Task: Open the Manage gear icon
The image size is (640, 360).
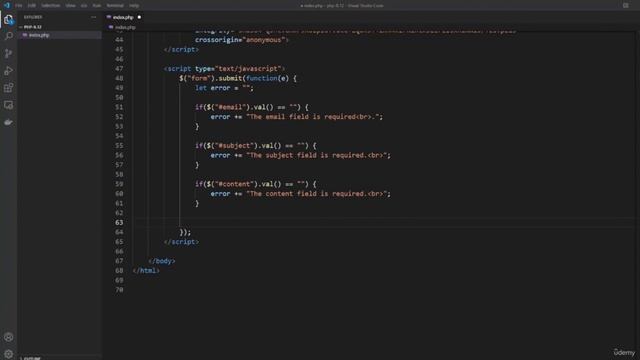Action: tap(8, 354)
